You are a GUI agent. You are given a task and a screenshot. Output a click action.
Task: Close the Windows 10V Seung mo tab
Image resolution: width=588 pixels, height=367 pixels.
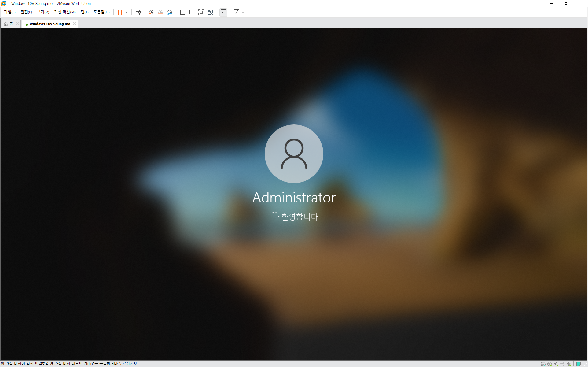click(x=75, y=24)
